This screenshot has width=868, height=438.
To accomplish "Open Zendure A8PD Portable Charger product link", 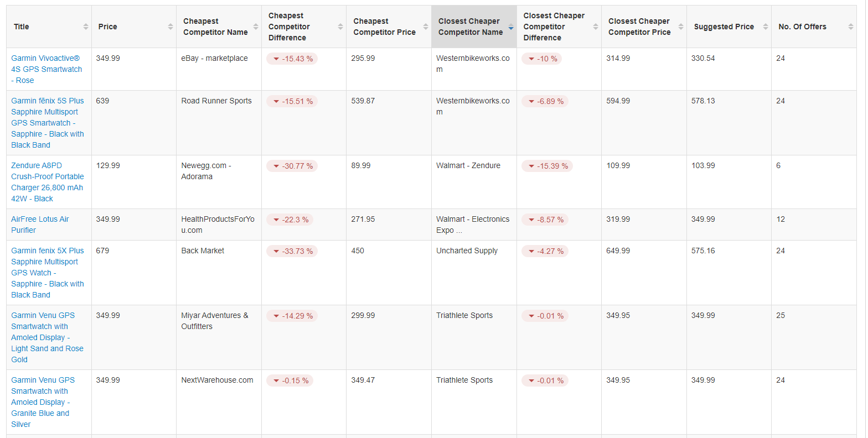I will coord(47,182).
